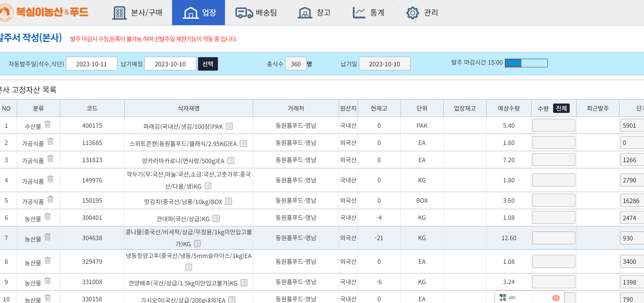The image size is (644, 303).
Task: Open detail icon for 깍두기
Action: click(x=208, y=186)
